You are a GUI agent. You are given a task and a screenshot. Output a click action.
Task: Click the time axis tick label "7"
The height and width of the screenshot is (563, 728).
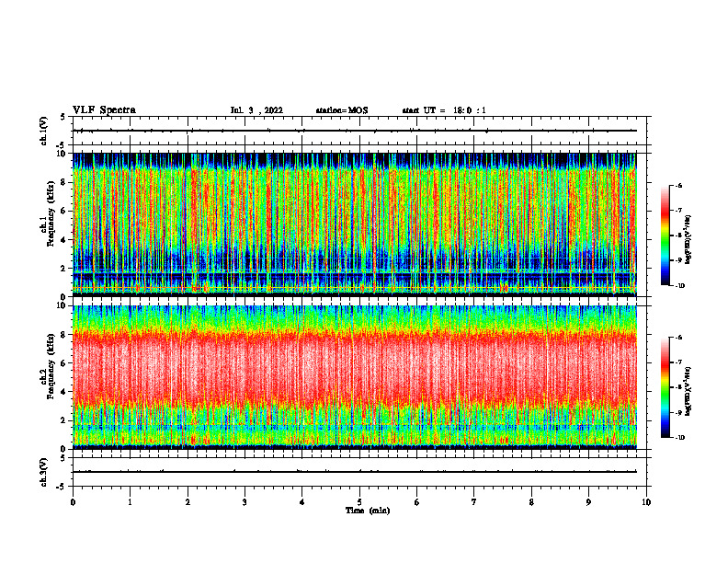coord(474,502)
